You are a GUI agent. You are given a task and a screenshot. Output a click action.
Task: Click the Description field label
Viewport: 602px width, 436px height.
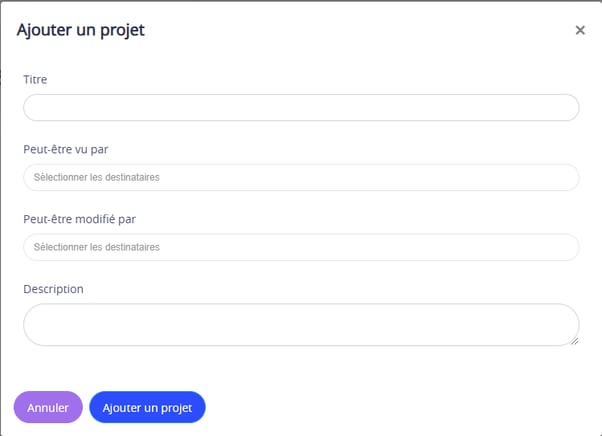click(53, 289)
